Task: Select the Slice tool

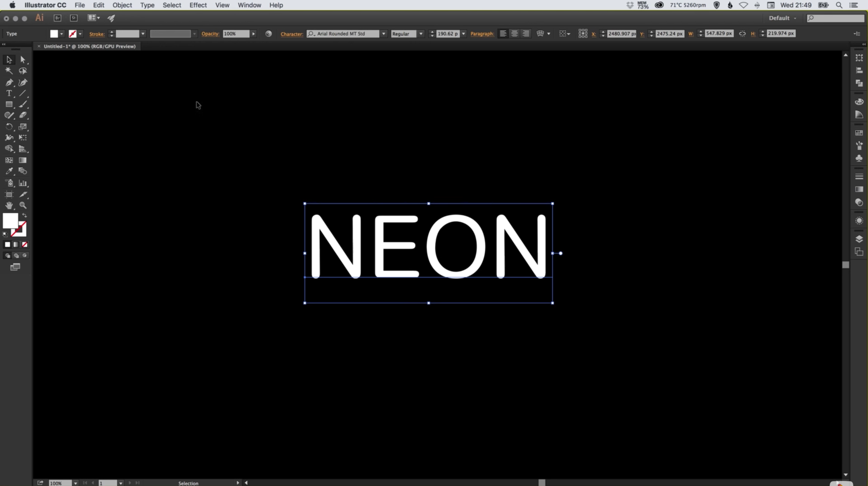Action: [23, 194]
